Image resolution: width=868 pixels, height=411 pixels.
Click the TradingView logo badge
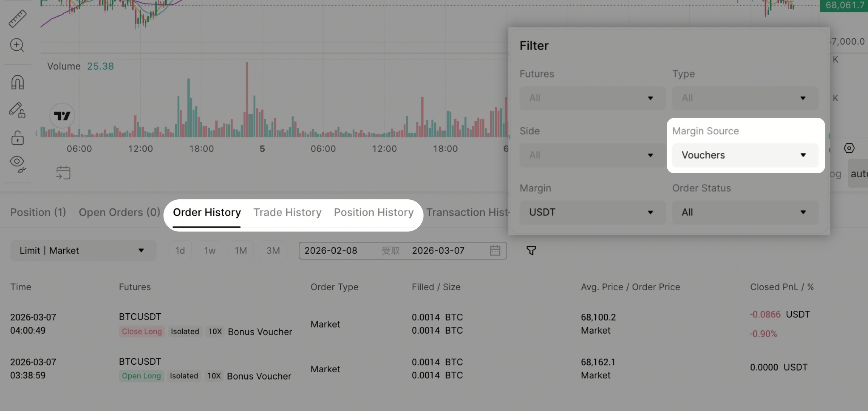pos(62,116)
